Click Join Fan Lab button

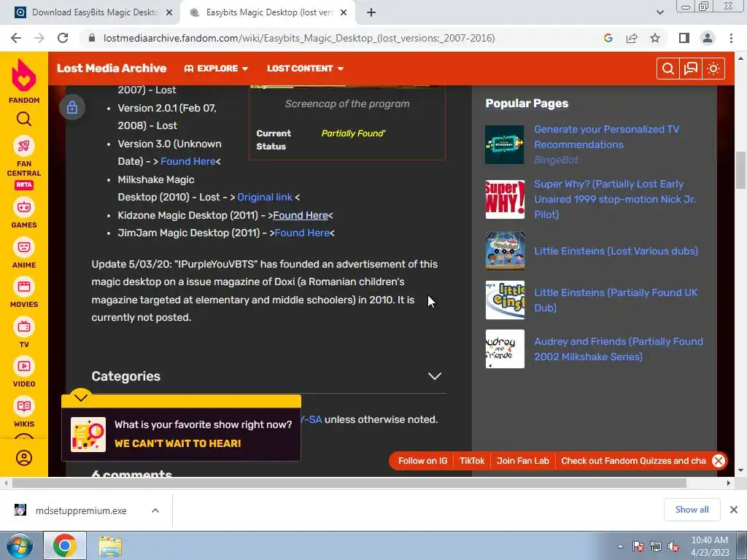[x=522, y=461]
